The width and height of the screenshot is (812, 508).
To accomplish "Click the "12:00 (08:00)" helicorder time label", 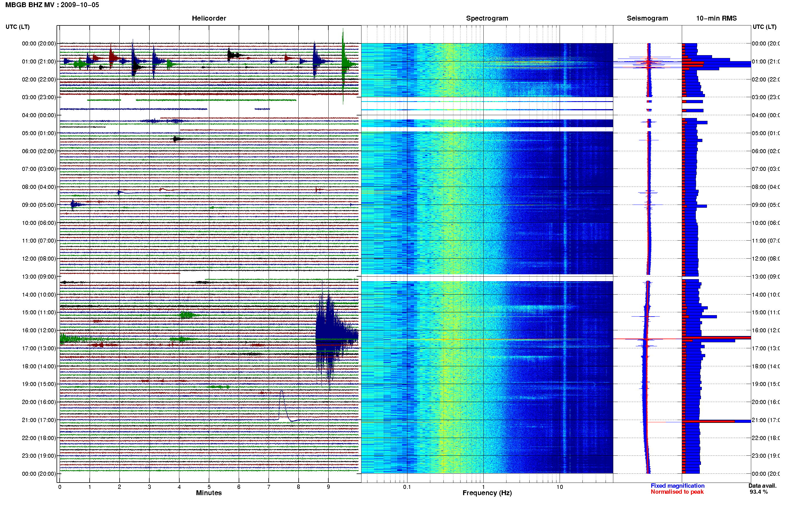I will tap(39, 258).
